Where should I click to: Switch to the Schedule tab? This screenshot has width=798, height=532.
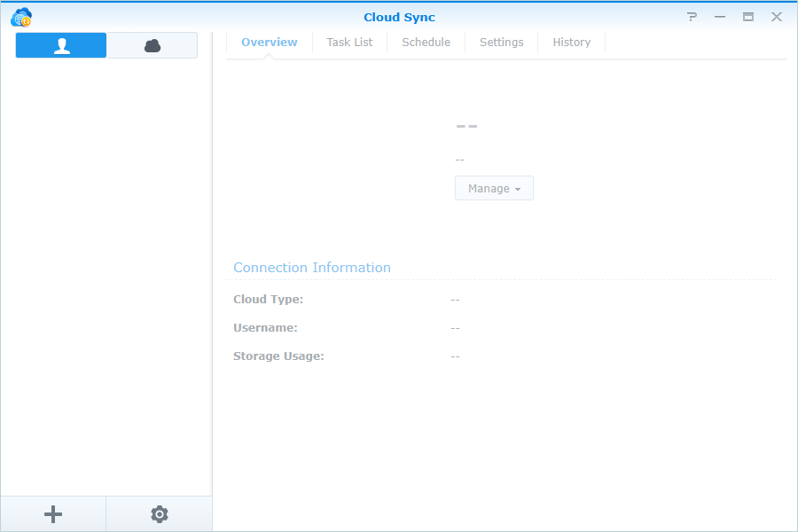(x=426, y=43)
